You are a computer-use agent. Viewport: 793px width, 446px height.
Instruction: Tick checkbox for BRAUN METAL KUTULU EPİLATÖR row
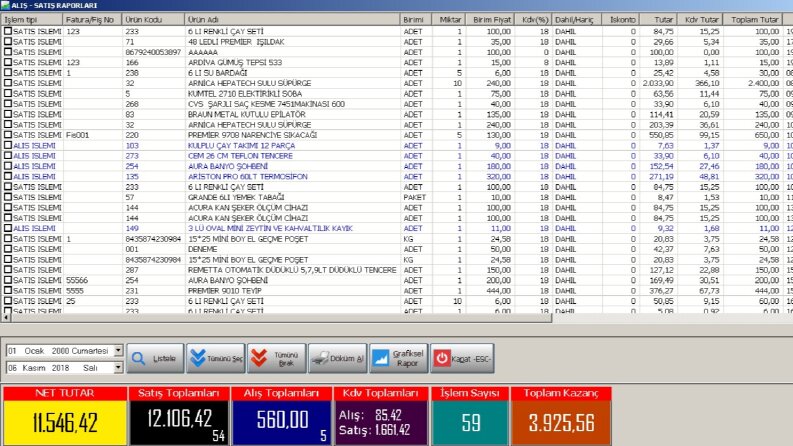8,114
